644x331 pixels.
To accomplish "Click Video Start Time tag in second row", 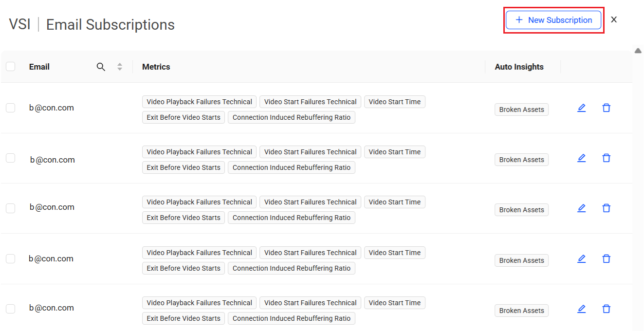I will click(x=394, y=152).
